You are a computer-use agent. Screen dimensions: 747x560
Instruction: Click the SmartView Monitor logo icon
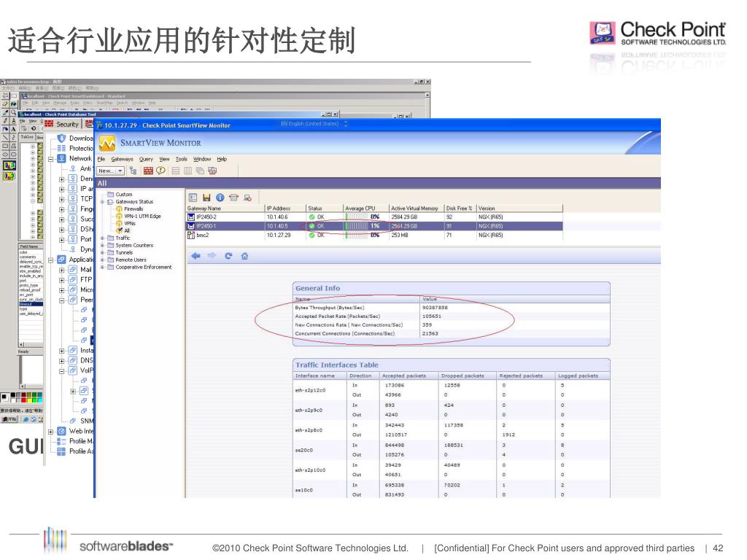(107, 143)
